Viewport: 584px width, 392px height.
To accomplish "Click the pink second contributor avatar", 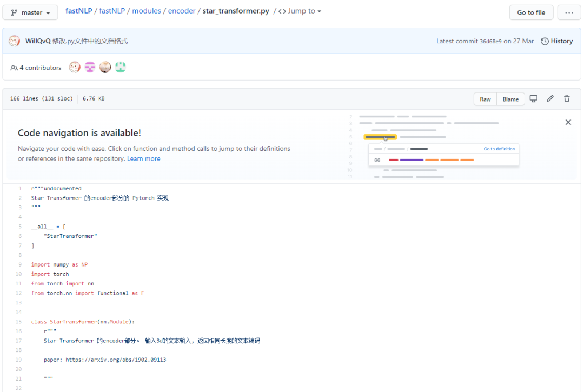I will [90, 67].
